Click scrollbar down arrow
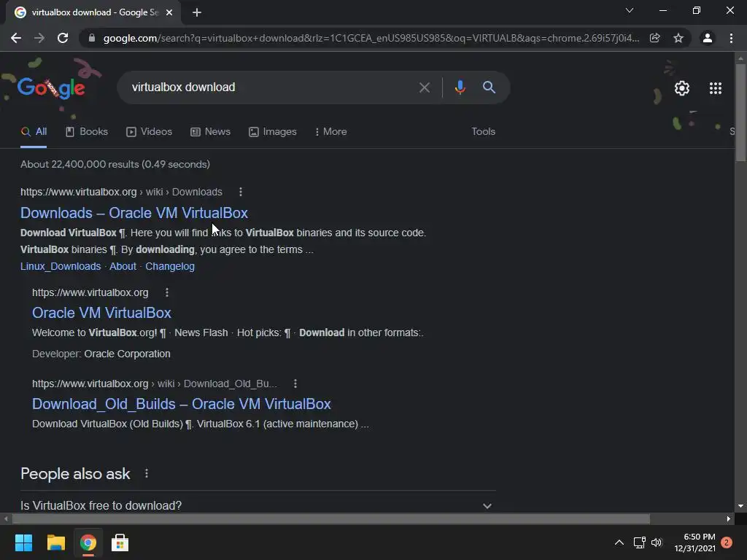This screenshot has height=560, width=747. (740, 507)
